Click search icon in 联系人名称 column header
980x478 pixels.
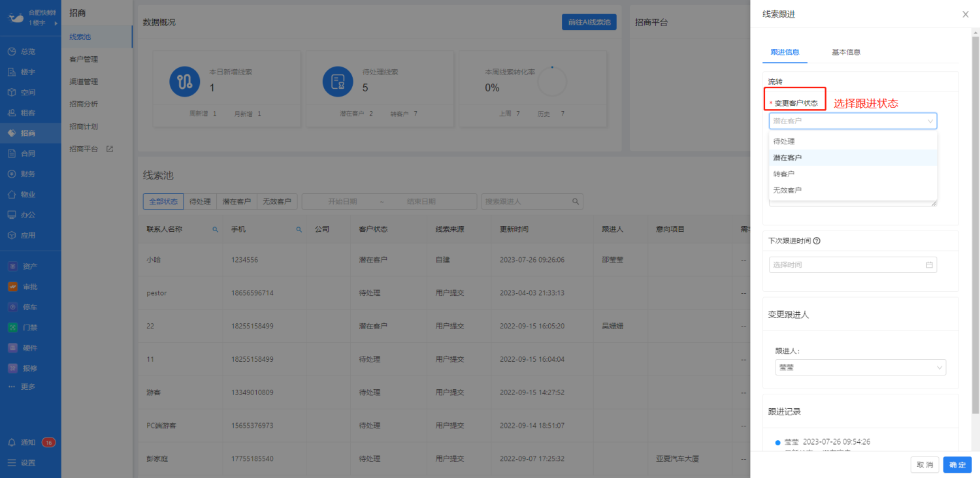[215, 230]
